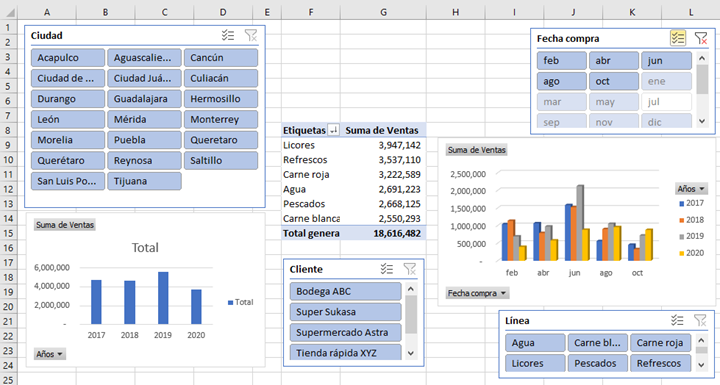Viewport: 720px width, 385px height.
Task: Toggle Guadalajara city filter
Action: pos(144,99)
